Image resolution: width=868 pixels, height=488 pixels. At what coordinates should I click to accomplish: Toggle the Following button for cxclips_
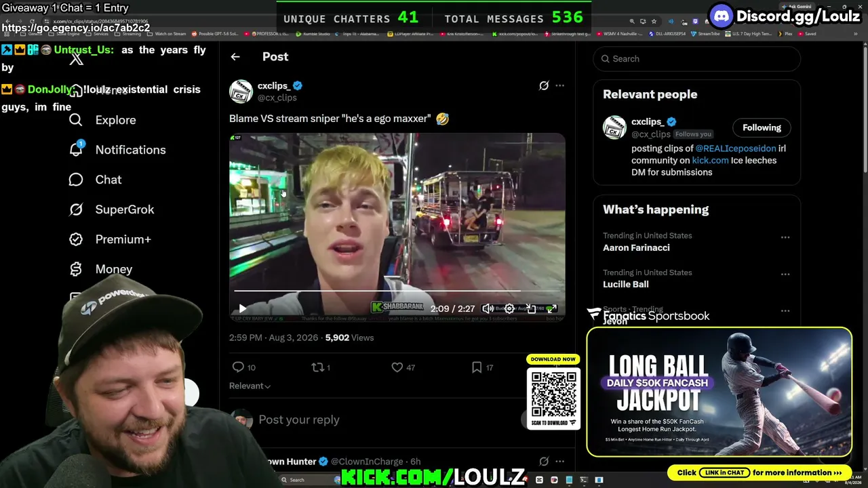click(762, 127)
